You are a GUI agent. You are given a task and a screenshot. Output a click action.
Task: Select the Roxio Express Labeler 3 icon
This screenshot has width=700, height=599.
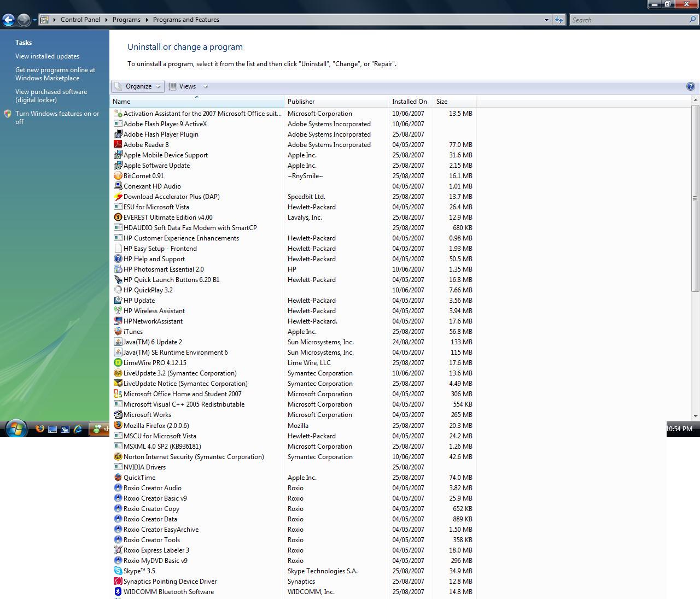(118, 550)
